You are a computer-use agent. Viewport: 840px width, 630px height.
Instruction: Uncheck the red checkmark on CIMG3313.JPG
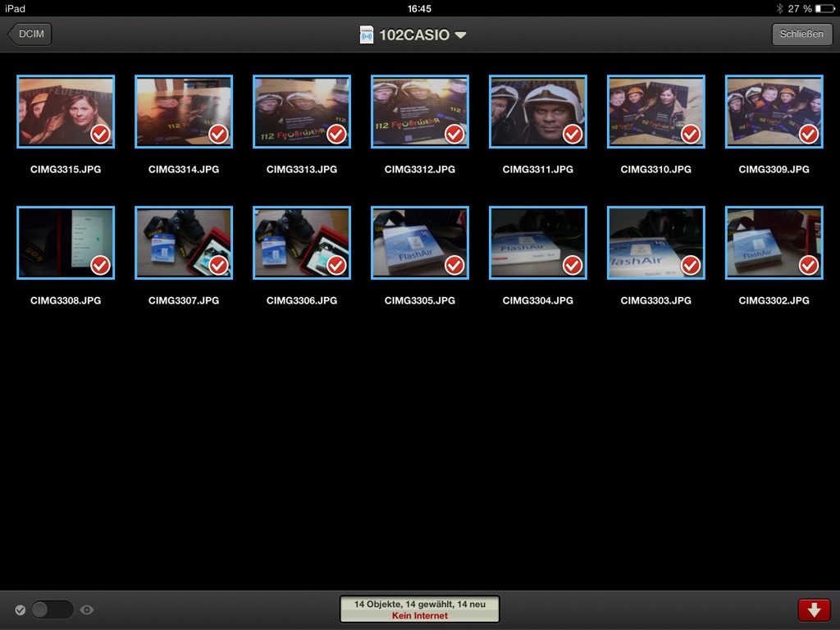(x=336, y=134)
